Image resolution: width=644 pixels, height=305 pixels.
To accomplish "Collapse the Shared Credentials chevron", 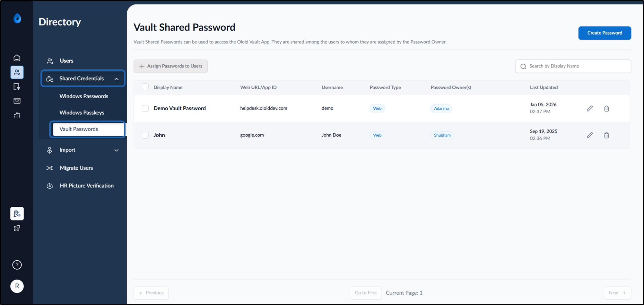I will pyautogui.click(x=117, y=79).
